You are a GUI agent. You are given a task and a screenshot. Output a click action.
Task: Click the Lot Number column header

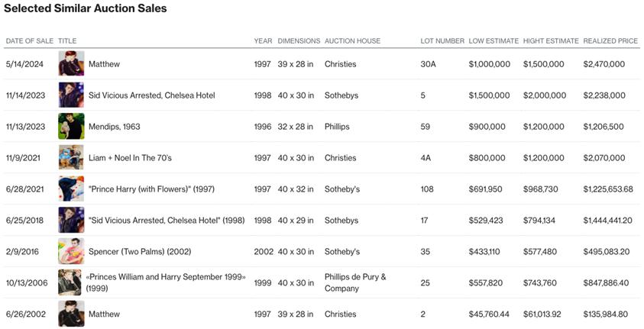(x=442, y=41)
